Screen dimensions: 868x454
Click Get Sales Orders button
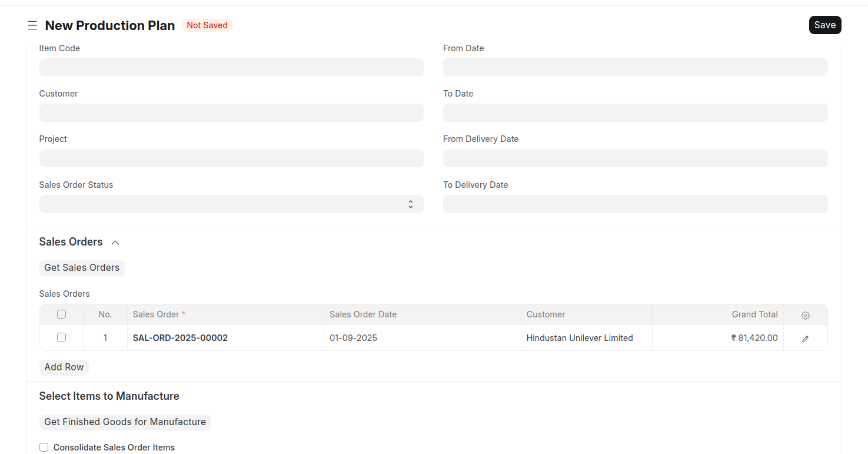[82, 268]
